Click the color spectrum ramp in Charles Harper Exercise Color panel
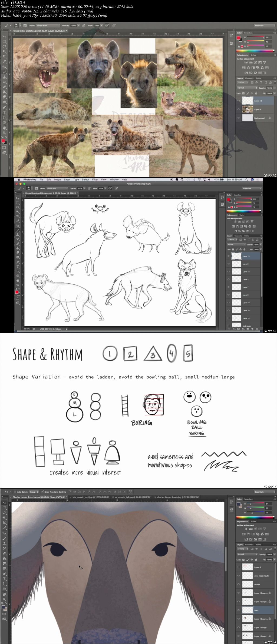 [x=256, y=517]
